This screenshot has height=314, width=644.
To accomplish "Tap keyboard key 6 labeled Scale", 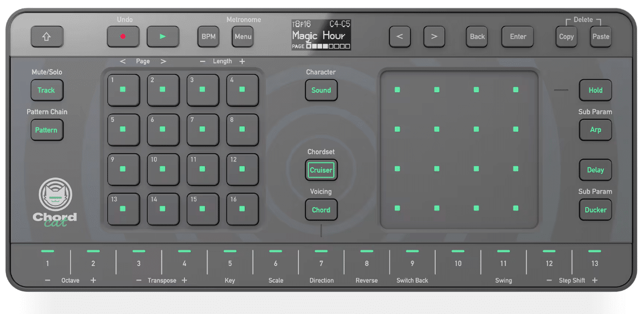I will pyautogui.click(x=276, y=263).
